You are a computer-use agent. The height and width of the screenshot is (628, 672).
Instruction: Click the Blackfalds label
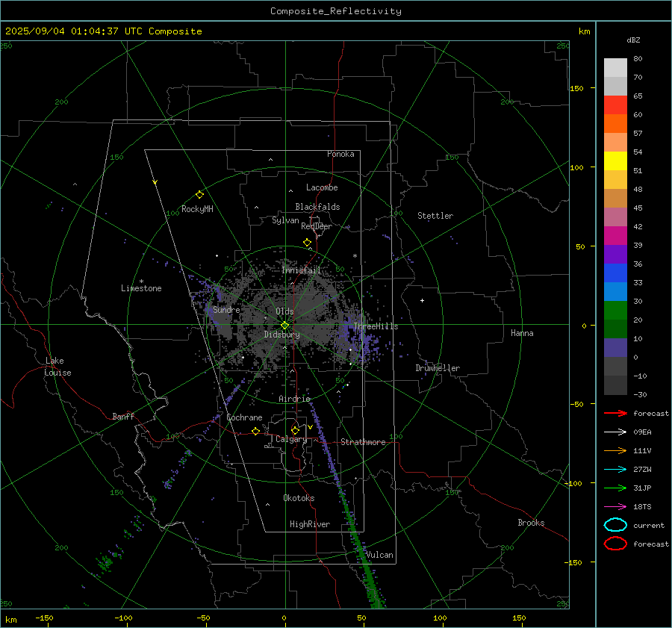coord(317,207)
